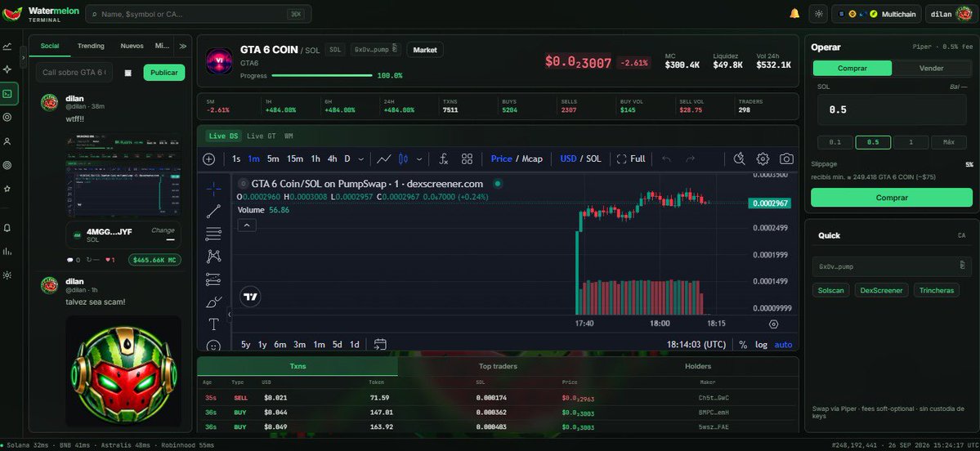This screenshot has height=451, width=980.
Task: Open the chart screenshot thumbnail in dilan's post
Action: coord(123,174)
